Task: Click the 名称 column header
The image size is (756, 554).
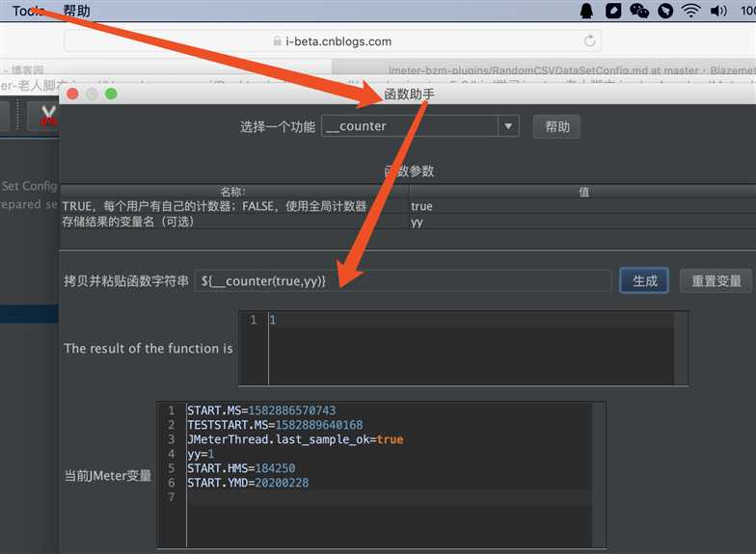Action: point(234,192)
